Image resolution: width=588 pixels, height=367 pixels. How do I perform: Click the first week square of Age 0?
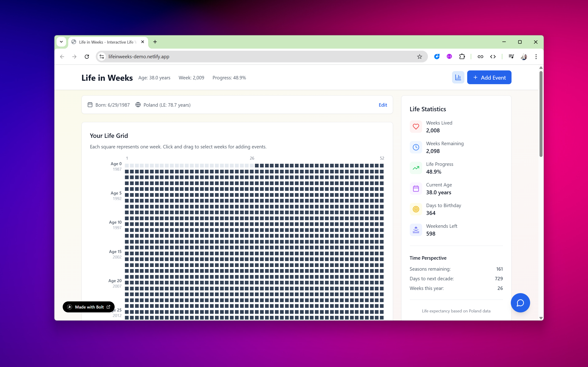[127, 166]
